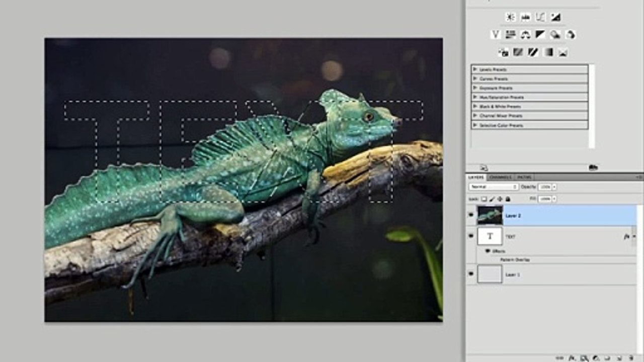This screenshot has width=644, height=362.
Task: Add a Posterize adjustment layer
Action: click(x=518, y=52)
